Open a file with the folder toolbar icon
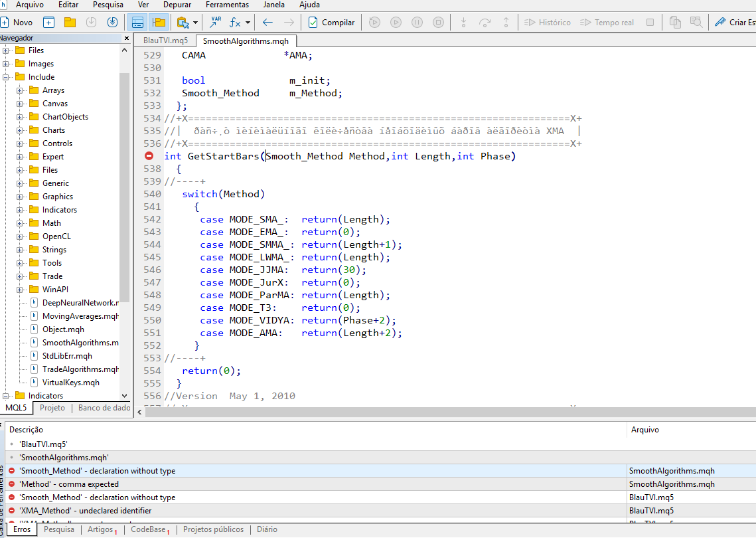 coord(70,22)
